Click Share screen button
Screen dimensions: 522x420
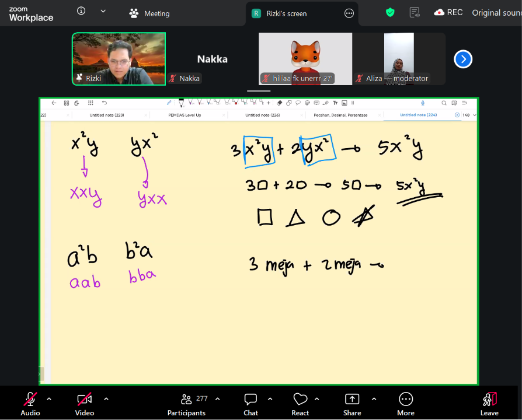tap(352, 404)
